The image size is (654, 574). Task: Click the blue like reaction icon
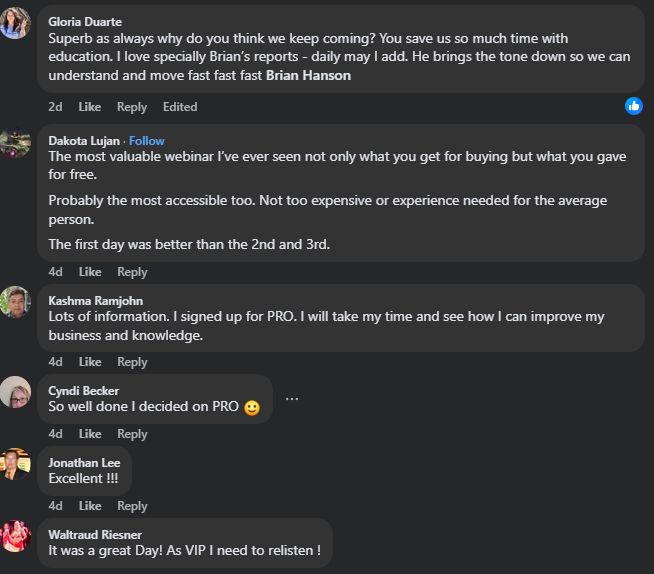pos(633,106)
